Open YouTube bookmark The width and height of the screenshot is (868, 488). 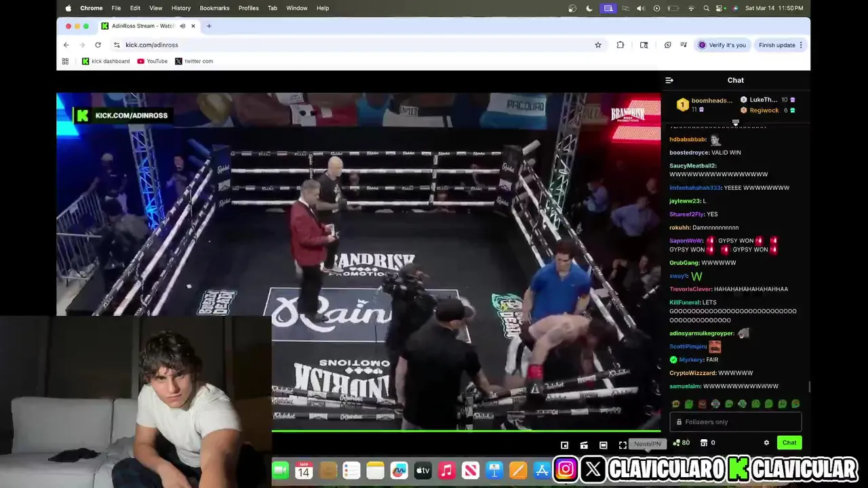click(152, 61)
